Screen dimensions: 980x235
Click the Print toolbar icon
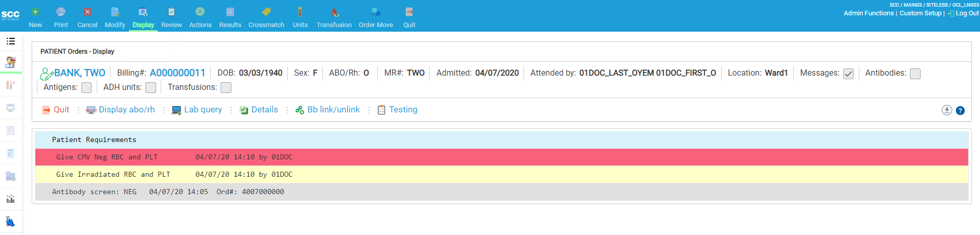[61, 12]
